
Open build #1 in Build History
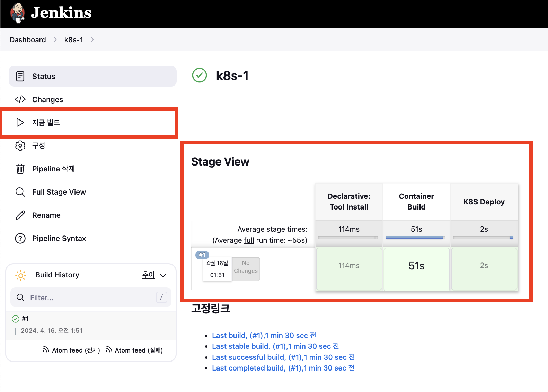[x=25, y=319]
